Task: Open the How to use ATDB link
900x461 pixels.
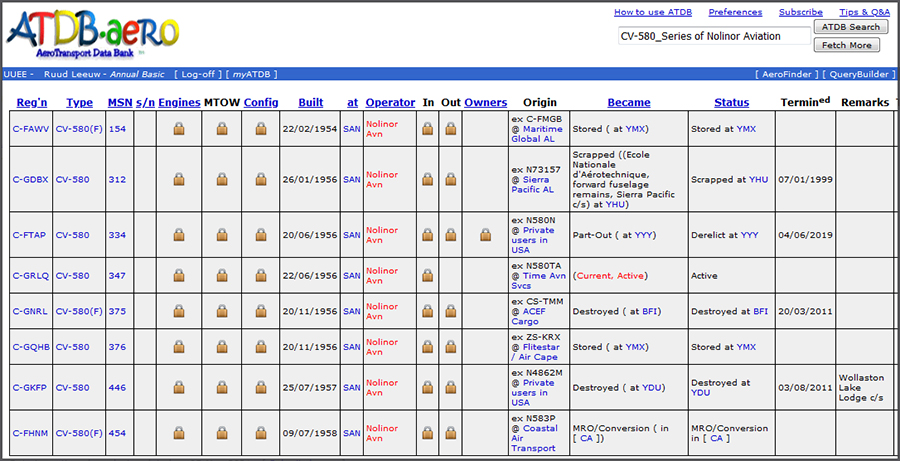Action: (x=653, y=12)
